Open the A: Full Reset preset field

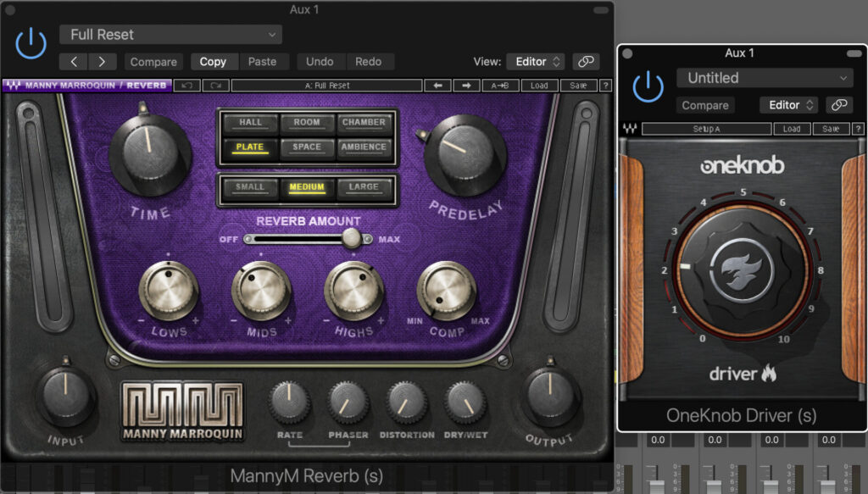point(326,86)
